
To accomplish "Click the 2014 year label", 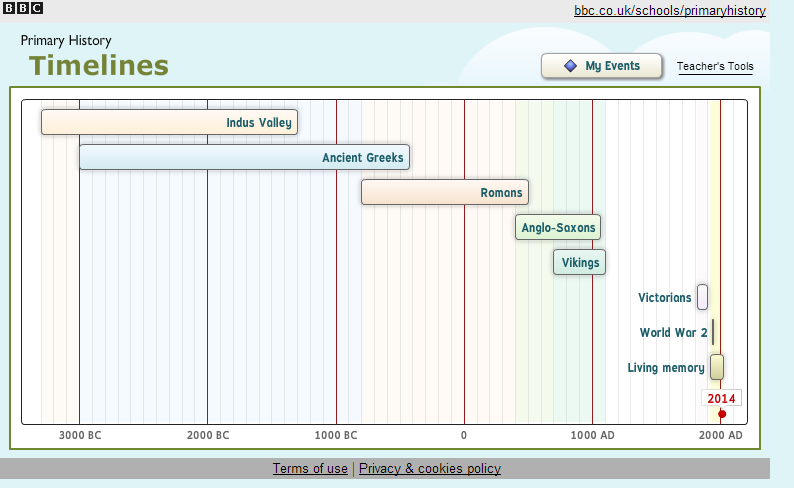I will [x=721, y=398].
